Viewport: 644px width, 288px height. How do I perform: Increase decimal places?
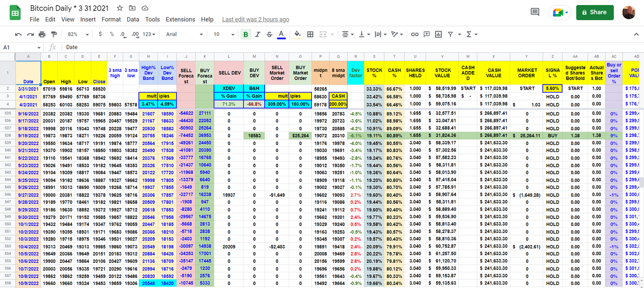134,34
